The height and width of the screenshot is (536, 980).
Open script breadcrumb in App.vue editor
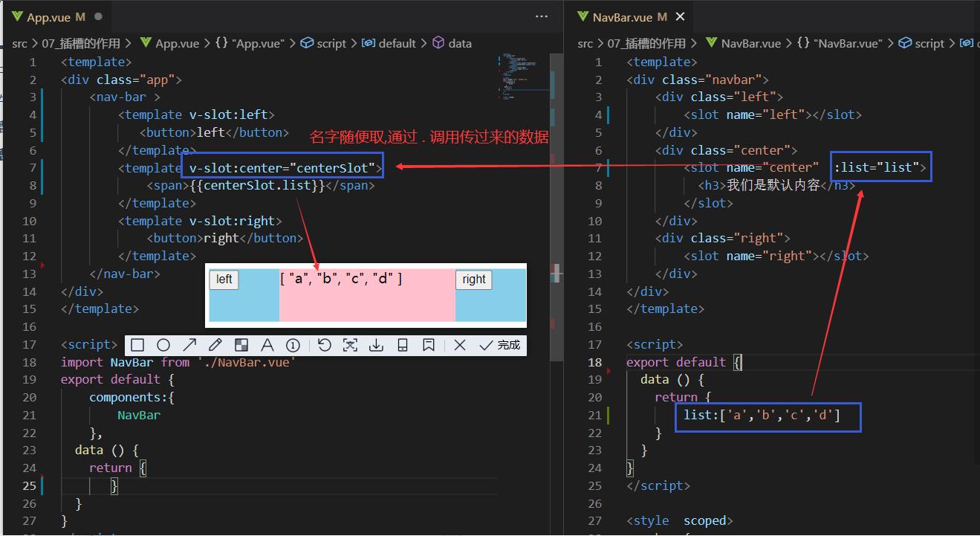coord(323,44)
